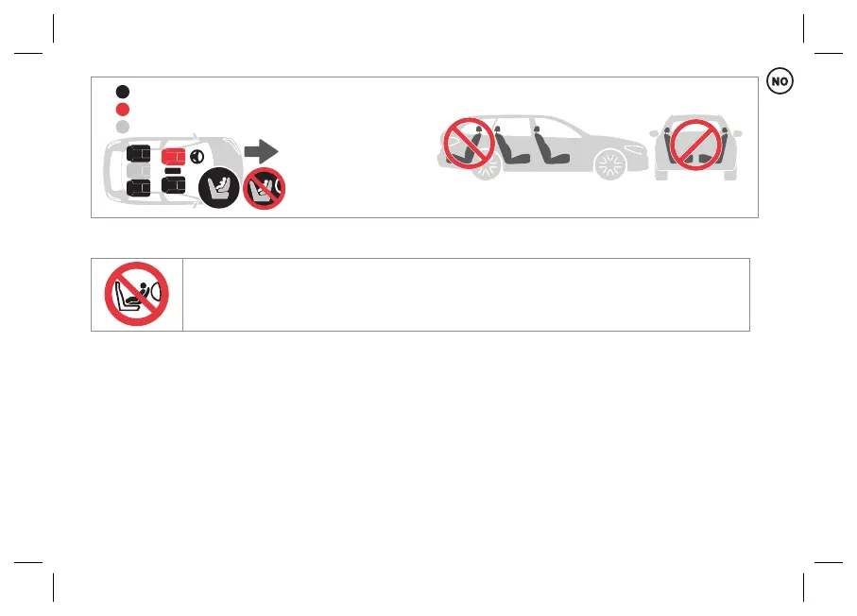Image resolution: width=857 pixels, height=616 pixels.
Task: Select the grey legend dot
Action: click(x=123, y=127)
